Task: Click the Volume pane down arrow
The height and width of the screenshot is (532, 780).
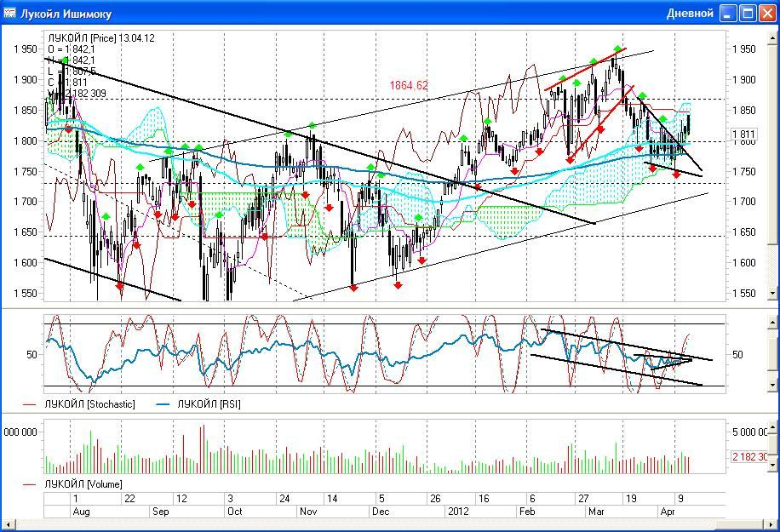Action: pos(773,465)
